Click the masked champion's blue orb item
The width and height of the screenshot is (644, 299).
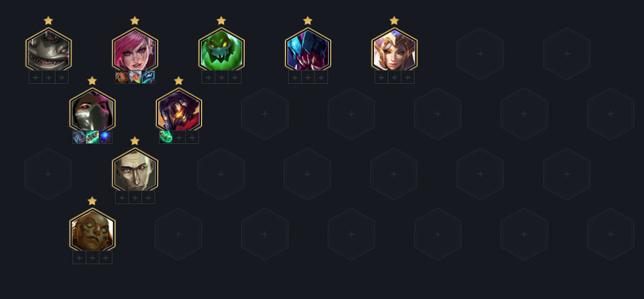point(105,137)
